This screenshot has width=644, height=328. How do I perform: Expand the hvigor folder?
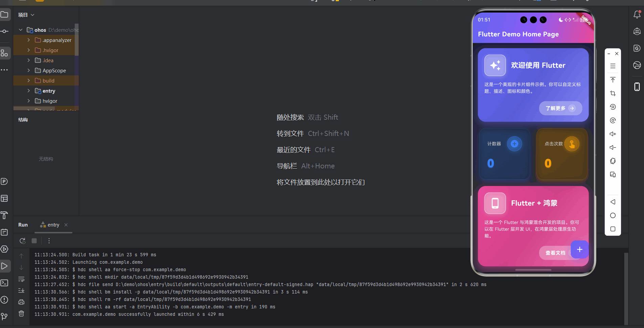[x=29, y=101]
